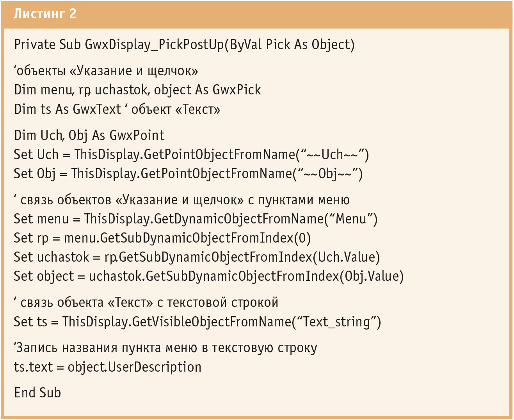Click the 'Set menu = ThisDisplay' line

pyautogui.click(x=196, y=219)
